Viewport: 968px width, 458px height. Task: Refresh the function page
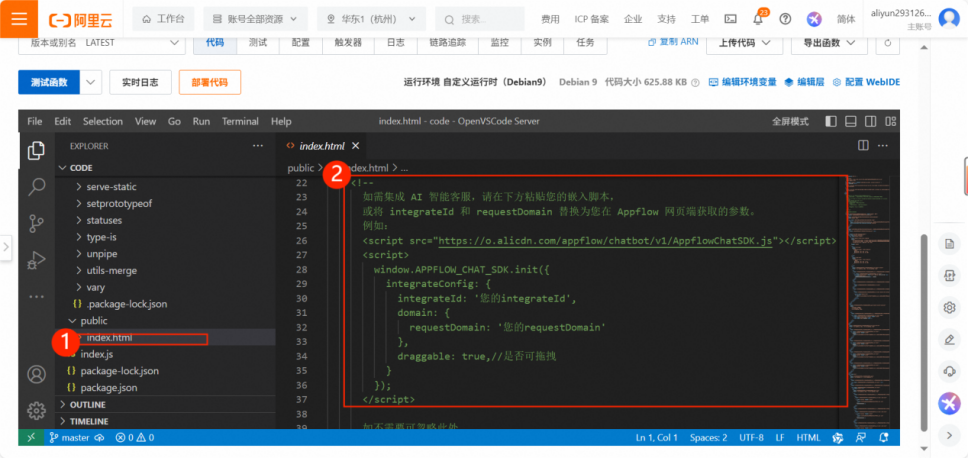coord(888,43)
